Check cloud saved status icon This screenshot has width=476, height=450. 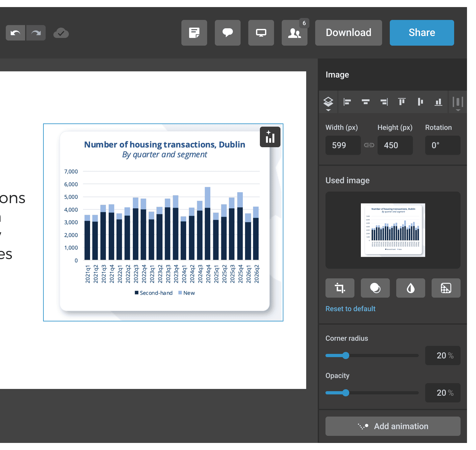pos(61,33)
